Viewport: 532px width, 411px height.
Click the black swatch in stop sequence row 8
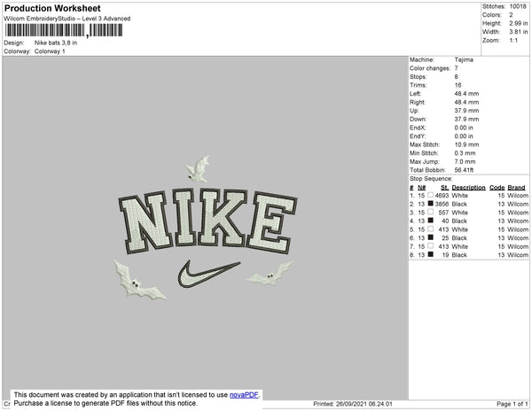pos(431,254)
